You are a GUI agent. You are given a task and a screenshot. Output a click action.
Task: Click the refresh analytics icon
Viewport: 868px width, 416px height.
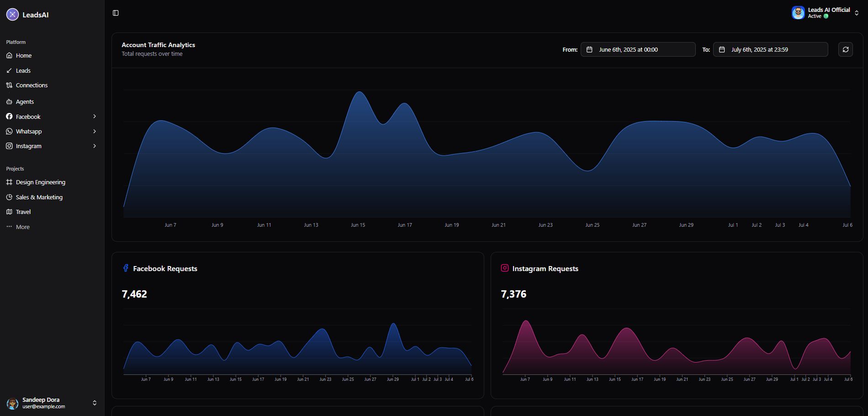point(845,49)
